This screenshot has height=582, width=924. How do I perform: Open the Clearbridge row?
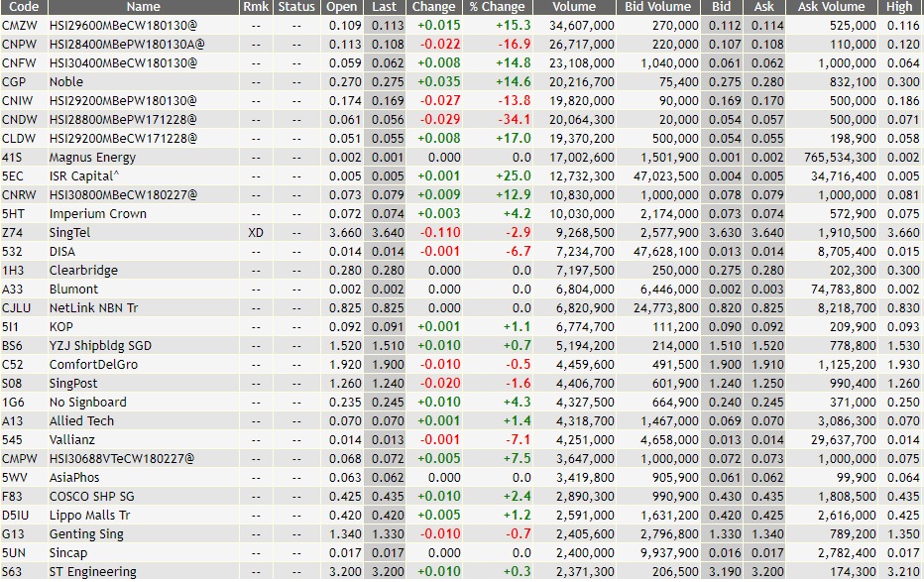click(83, 271)
